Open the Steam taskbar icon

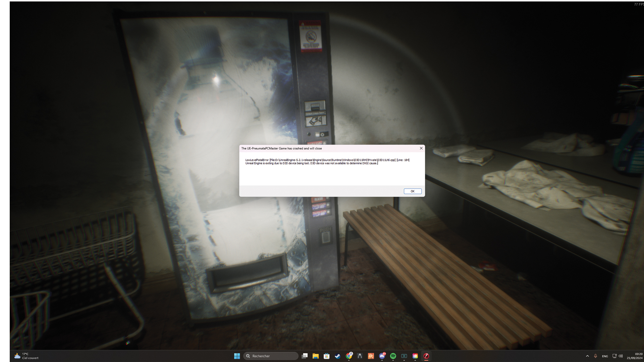[337, 356]
